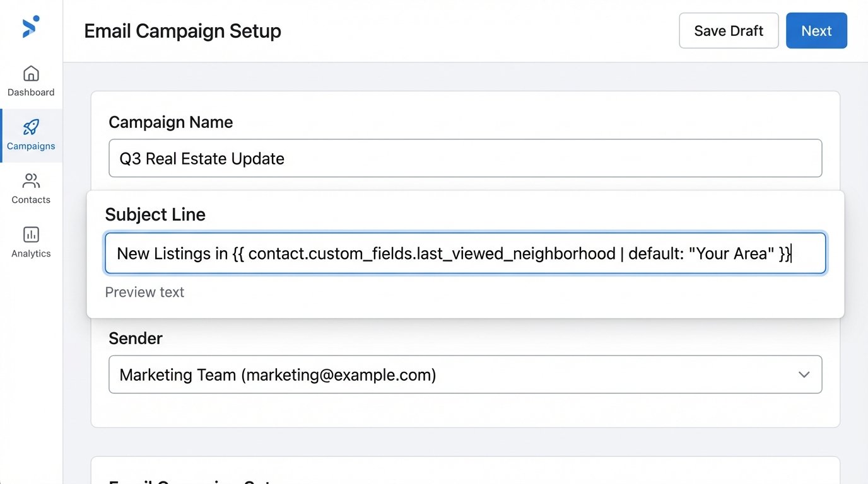This screenshot has width=868, height=484.
Task: Open the Contacts section
Action: pyautogui.click(x=30, y=188)
